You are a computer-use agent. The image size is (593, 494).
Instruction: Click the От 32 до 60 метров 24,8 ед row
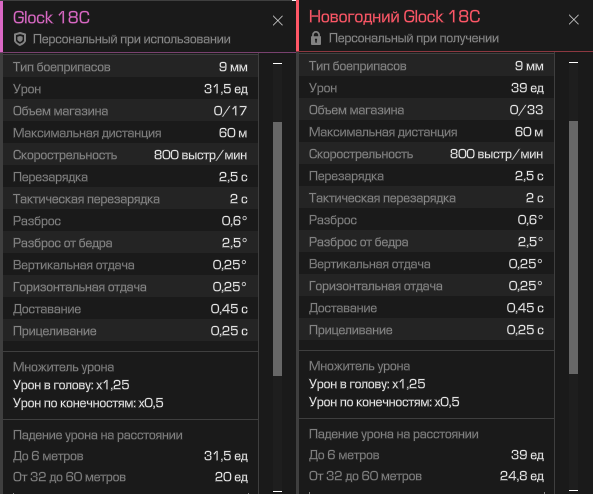(427, 476)
